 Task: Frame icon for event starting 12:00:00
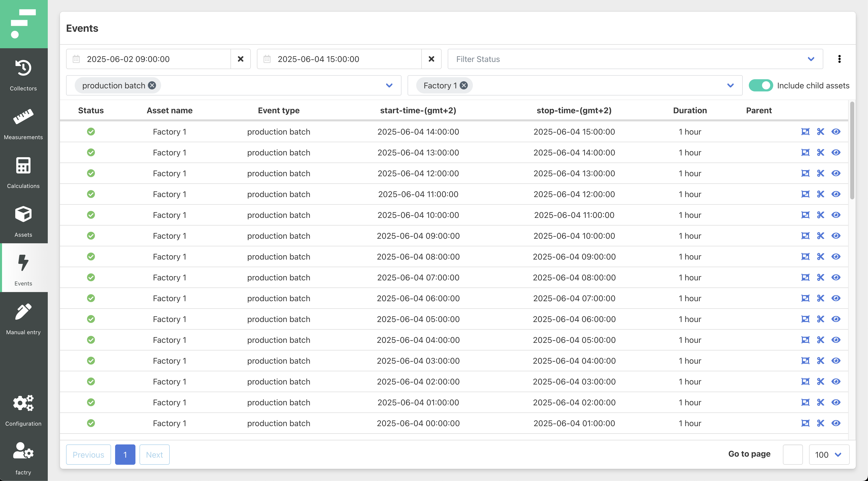click(x=805, y=173)
